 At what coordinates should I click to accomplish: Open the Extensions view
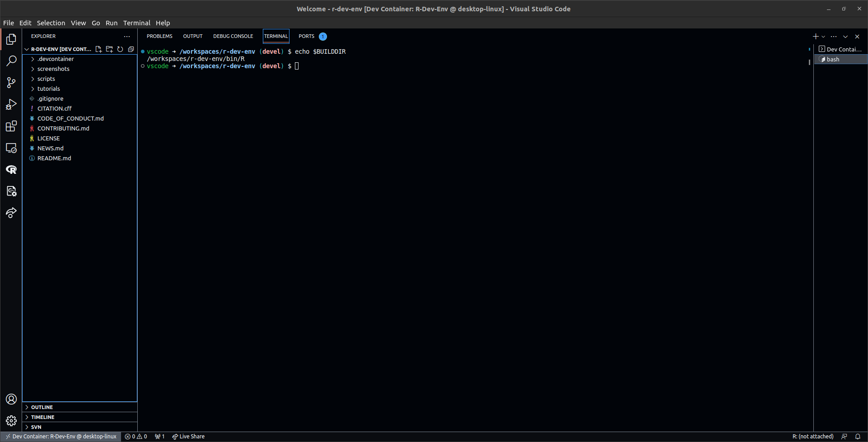tap(11, 126)
